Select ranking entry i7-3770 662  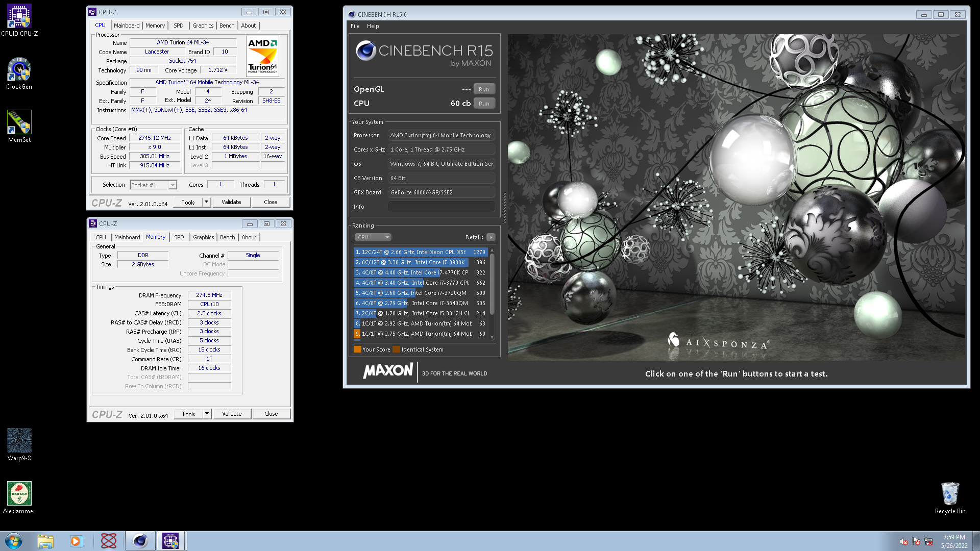(x=421, y=283)
